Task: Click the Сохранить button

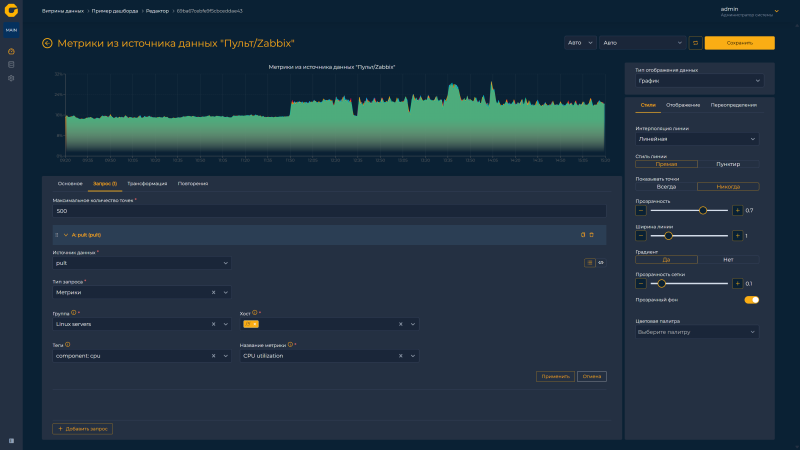Action: tap(739, 43)
